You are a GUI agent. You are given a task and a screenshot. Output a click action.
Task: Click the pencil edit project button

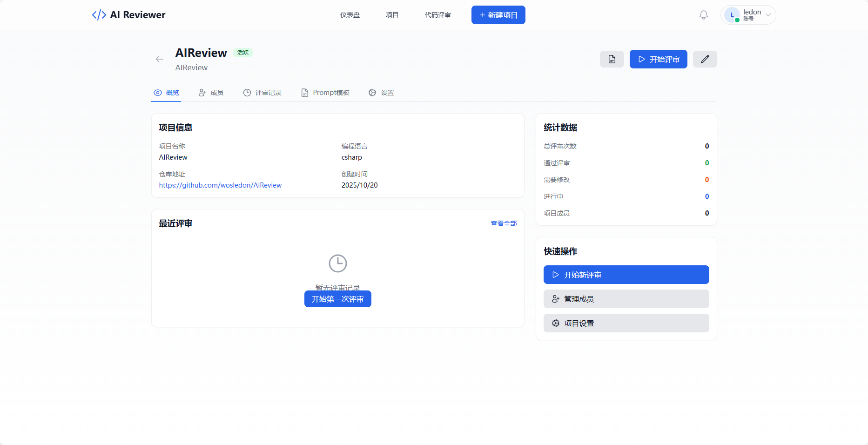(705, 59)
